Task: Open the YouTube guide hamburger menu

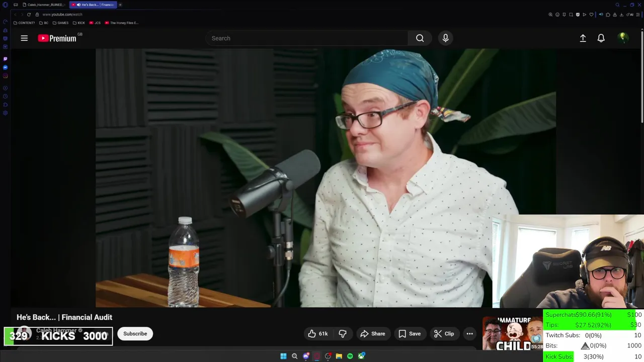Action: click(x=24, y=38)
